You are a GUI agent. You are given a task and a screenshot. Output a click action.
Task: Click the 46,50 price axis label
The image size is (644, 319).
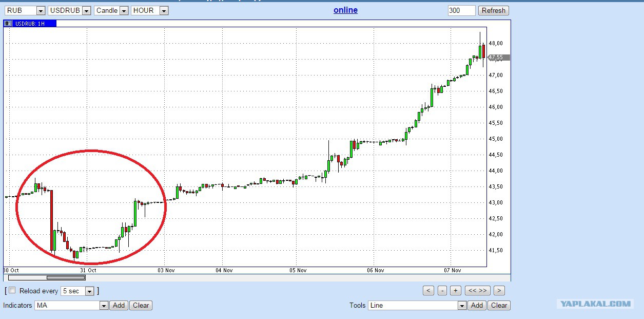coord(496,91)
